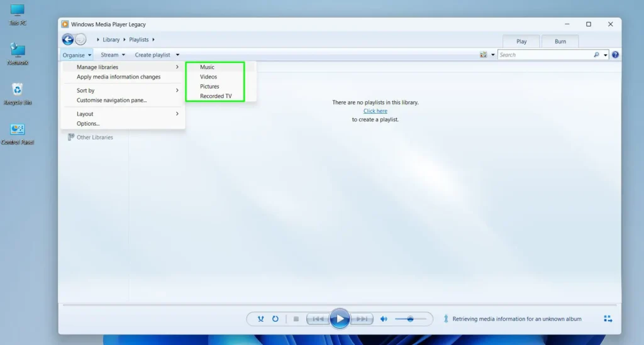
Task: Mute the volume speaker icon
Action: point(384,319)
